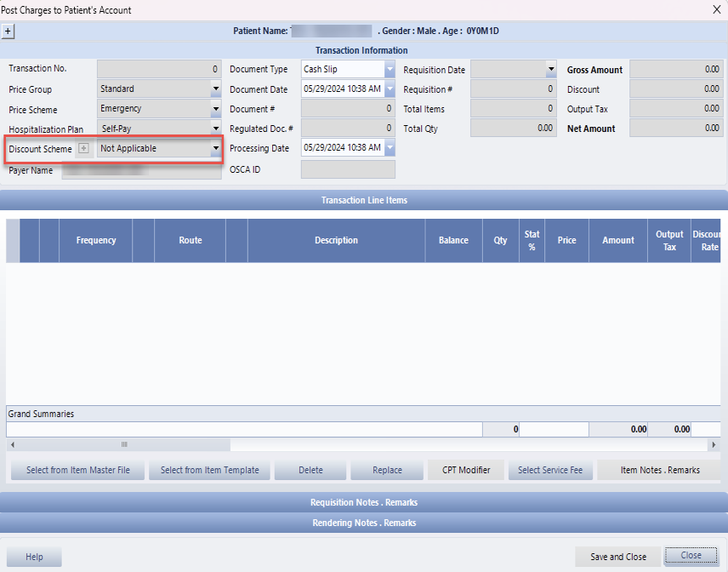Click the plus expander at top-left corner
This screenshot has width=728, height=572.
8,31
